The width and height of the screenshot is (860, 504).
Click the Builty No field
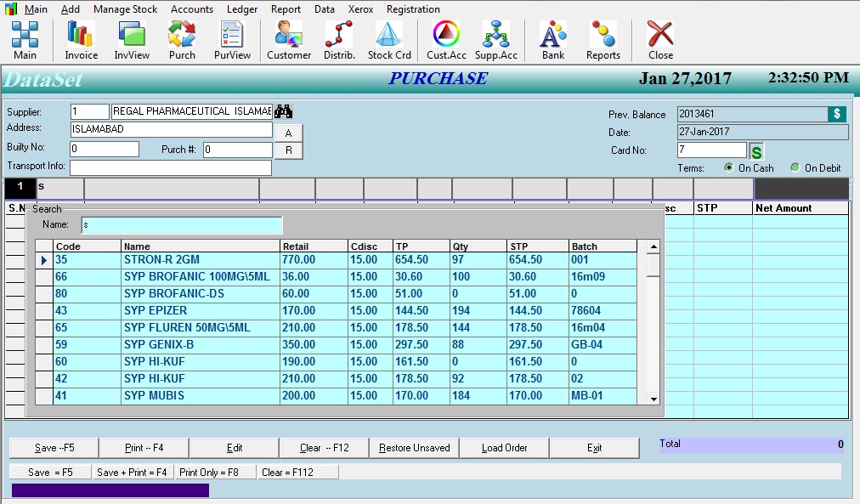click(105, 150)
